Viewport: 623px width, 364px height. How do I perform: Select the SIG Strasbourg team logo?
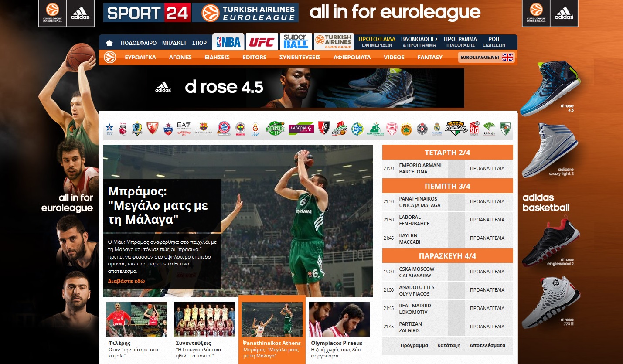coord(474,129)
